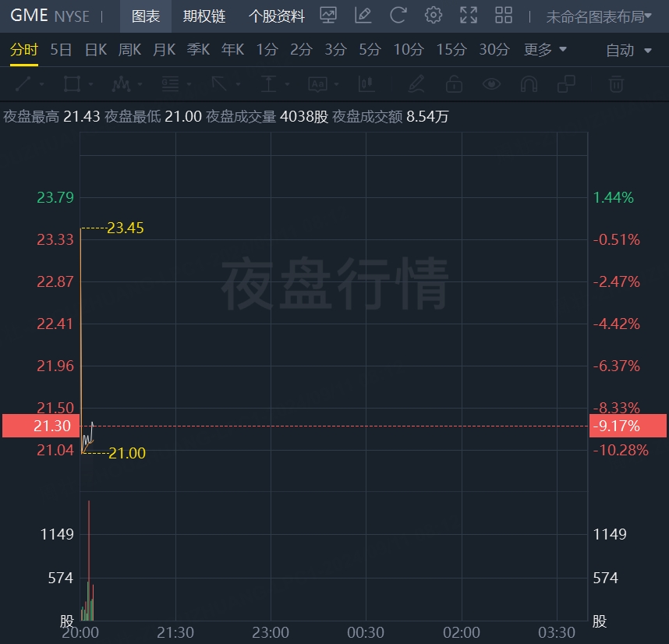Viewport: 669px width, 644px height.
Task: Refresh the chart with the reload icon
Action: click(x=398, y=16)
